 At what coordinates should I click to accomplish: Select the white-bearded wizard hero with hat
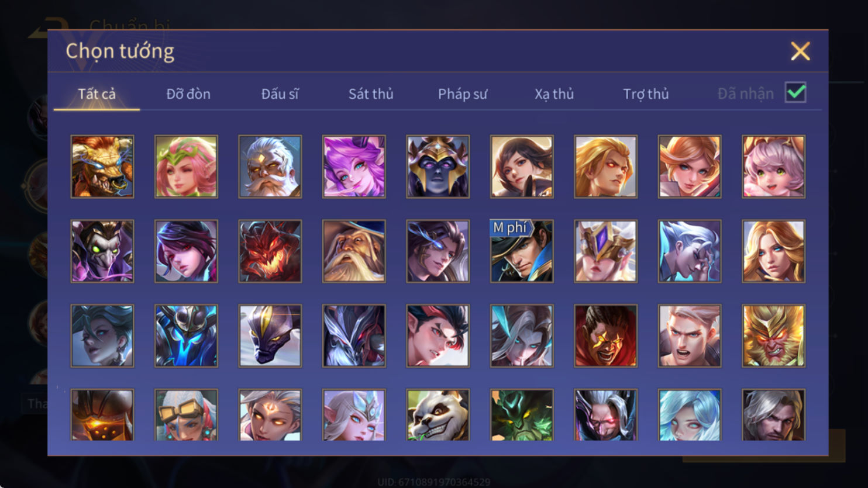pyautogui.click(x=354, y=251)
